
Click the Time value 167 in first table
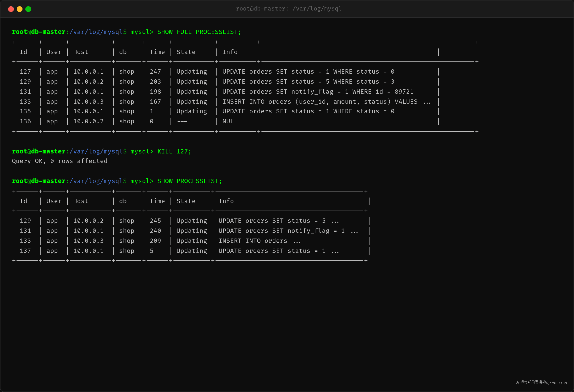(155, 102)
